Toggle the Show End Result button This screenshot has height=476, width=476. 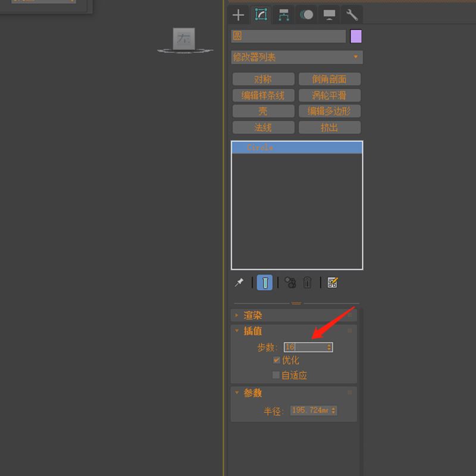(265, 283)
